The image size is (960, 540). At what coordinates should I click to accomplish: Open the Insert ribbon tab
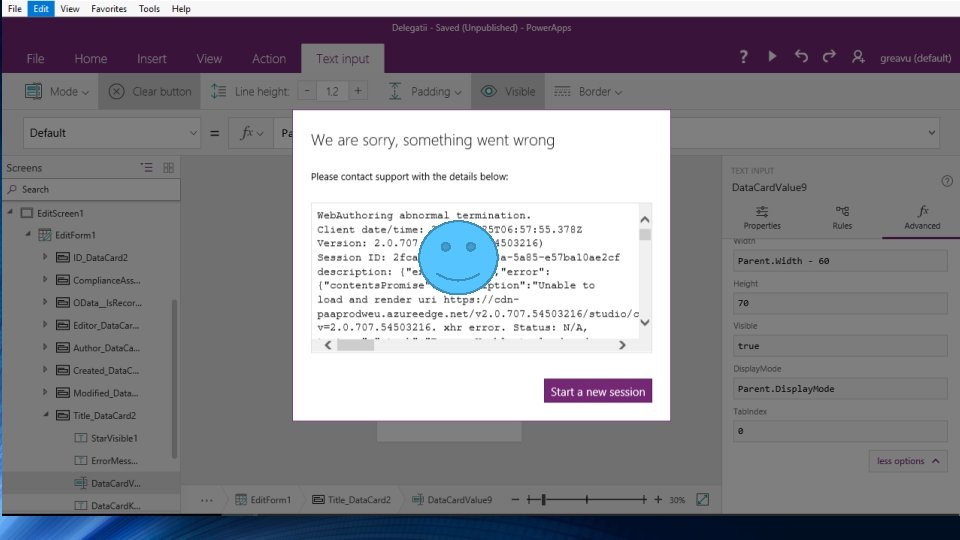(x=151, y=59)
